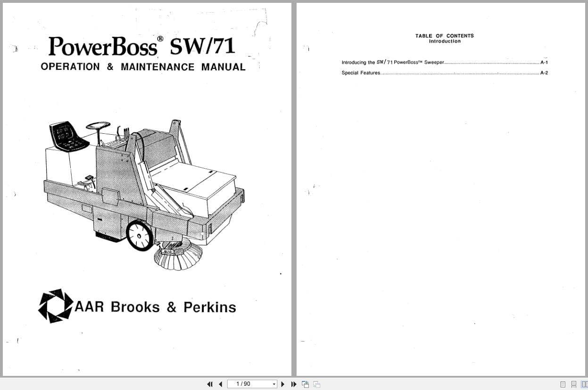
Task: Select the grayed detach-page icon
Action: tap(317, 384)
